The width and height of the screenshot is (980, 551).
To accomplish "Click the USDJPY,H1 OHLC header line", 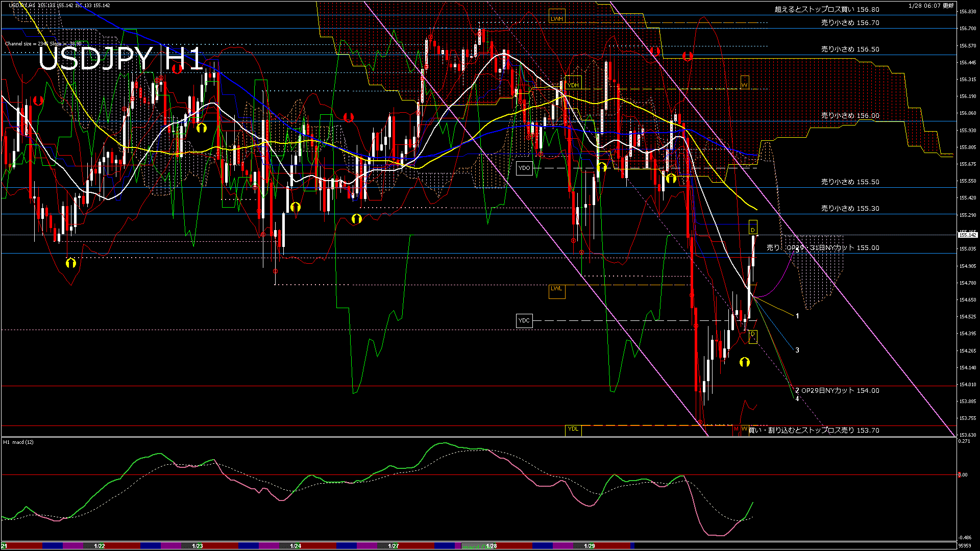I will pos(59,5).
